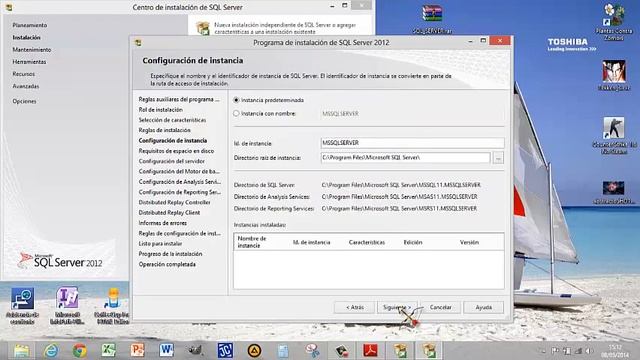640x360 pixels.
Task: Select the Instancia con nombre radio button
Action: (x=236, y=113)
